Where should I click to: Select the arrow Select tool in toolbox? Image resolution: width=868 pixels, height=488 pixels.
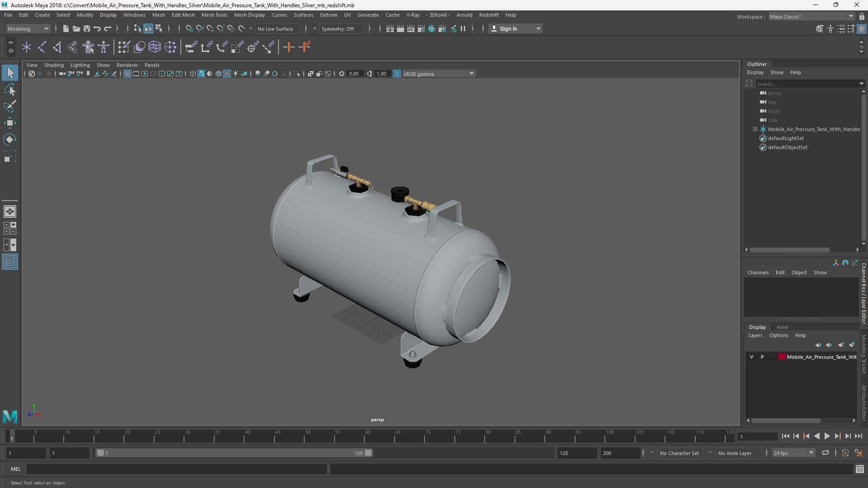[10, 73]
